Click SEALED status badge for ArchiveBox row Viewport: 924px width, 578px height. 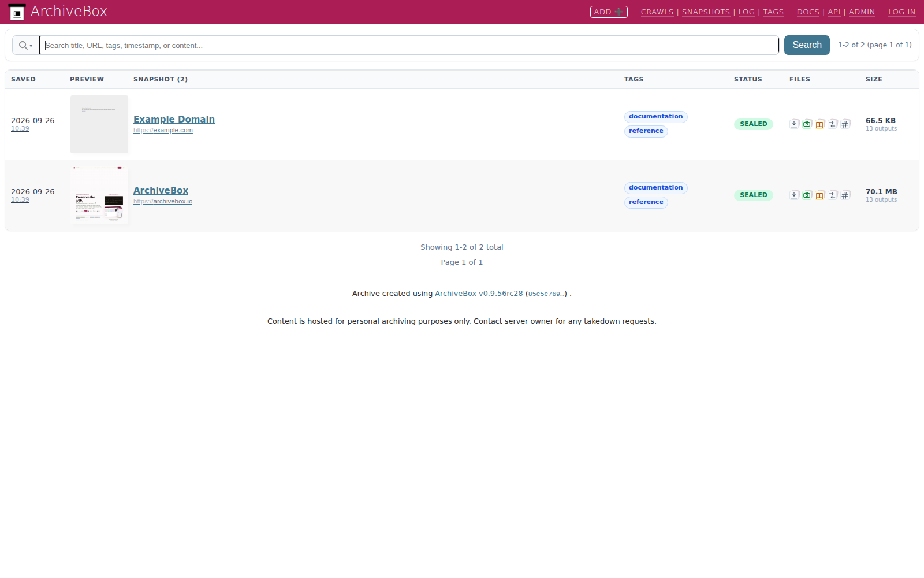coord(754,195)
